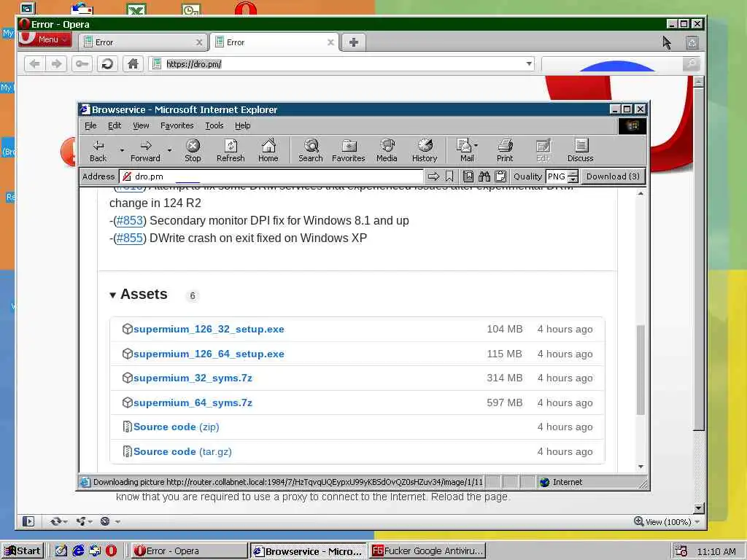The image size is (747, 560).
Task: Click the Forward button in Internet Explorer
Action: pos(145,150)
